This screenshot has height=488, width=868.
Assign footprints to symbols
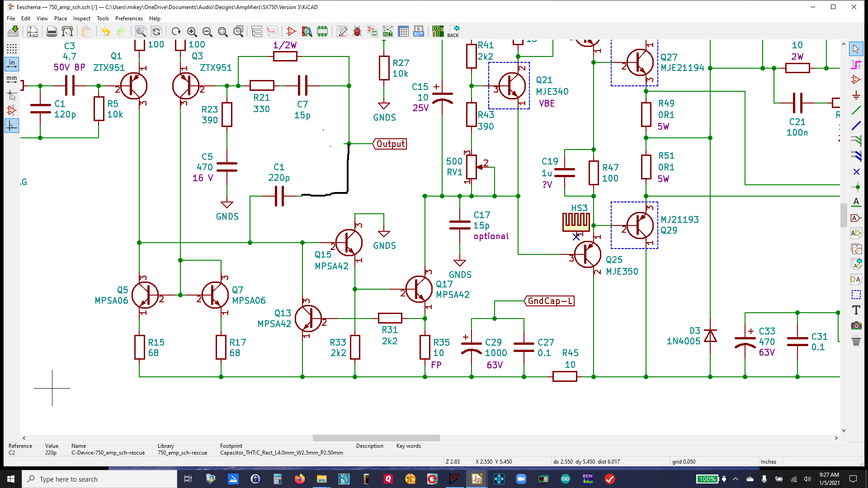(373, 31)
